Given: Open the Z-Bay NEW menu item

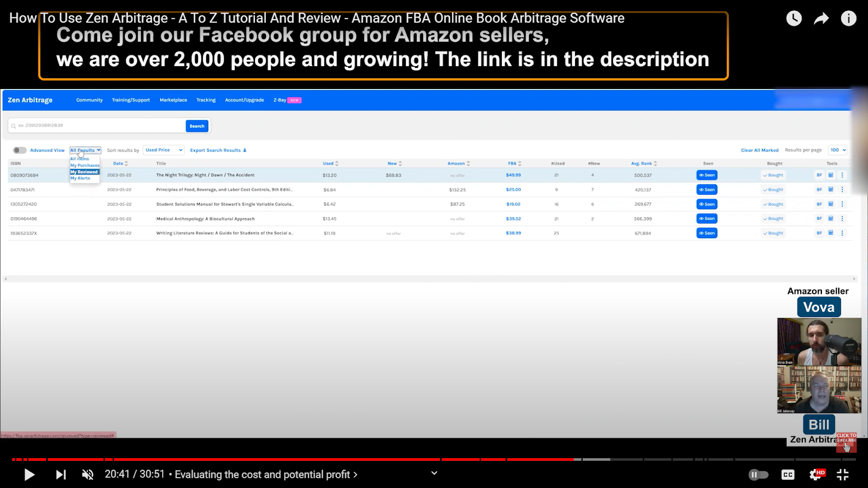Looking at the screenshot, I should tap(287, 100).
